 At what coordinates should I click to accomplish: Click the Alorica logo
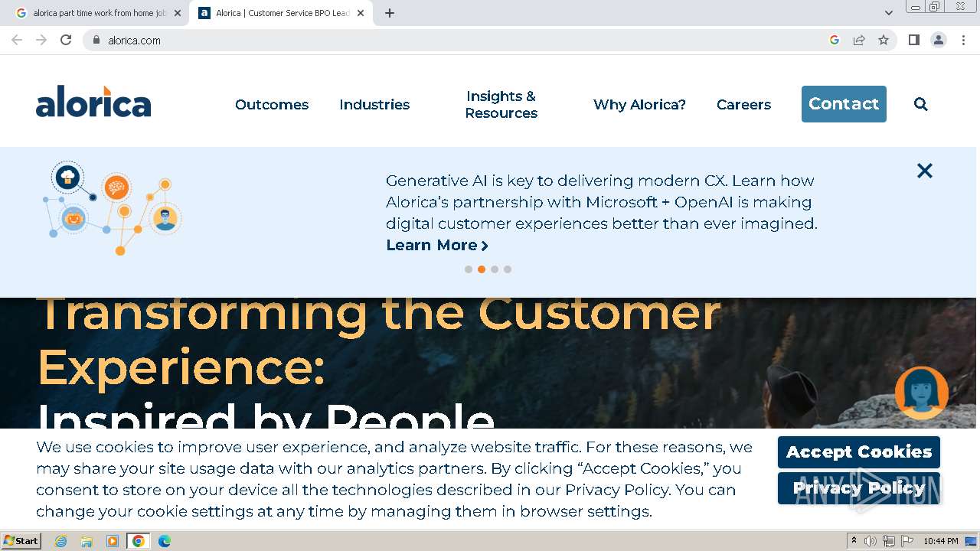93,102
